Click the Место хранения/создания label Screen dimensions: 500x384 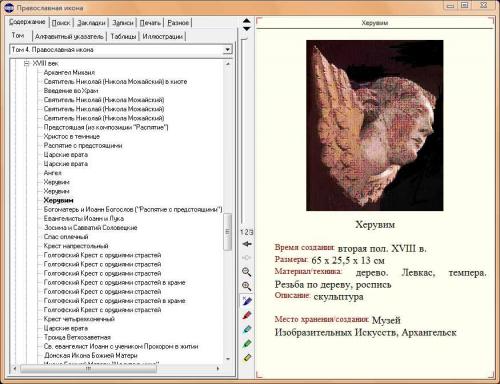321,319
